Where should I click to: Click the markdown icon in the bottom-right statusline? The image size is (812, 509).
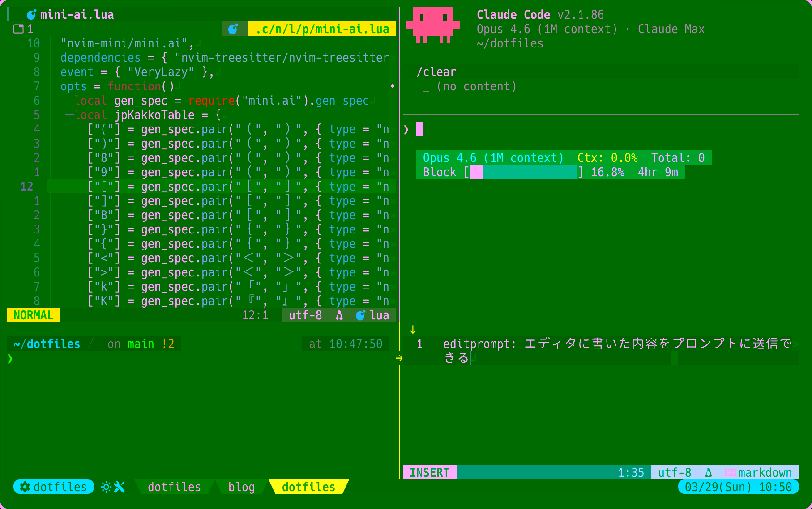(x=731, y=472)
